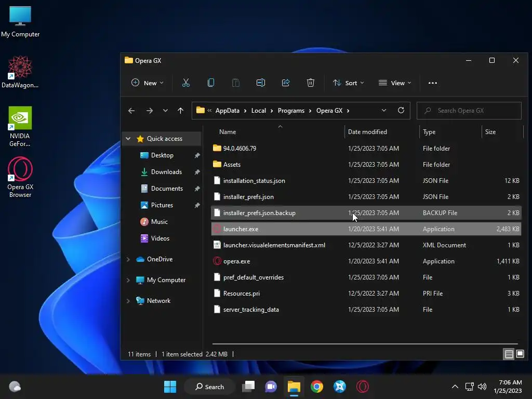Open the Chat app on taskbar
The height and width of the screenshot is (399, 532).
pyautogui.click(x=271, y=387)
